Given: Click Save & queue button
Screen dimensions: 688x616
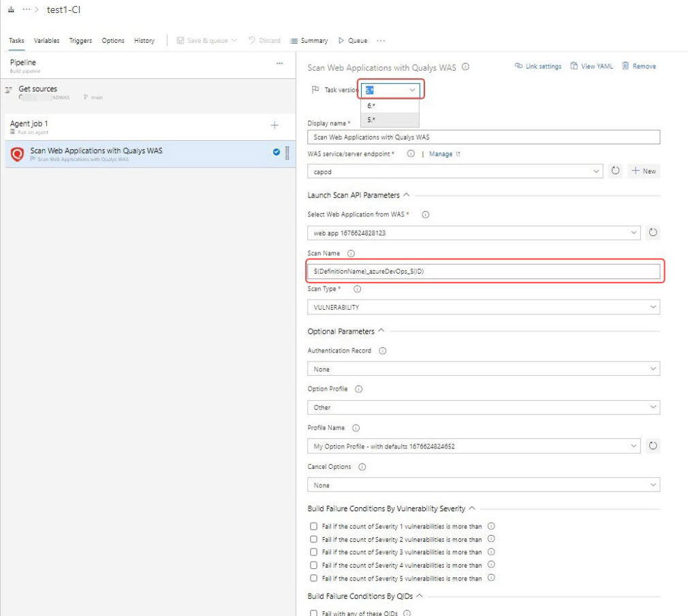Looking at the screenshot, I should 206,40.
